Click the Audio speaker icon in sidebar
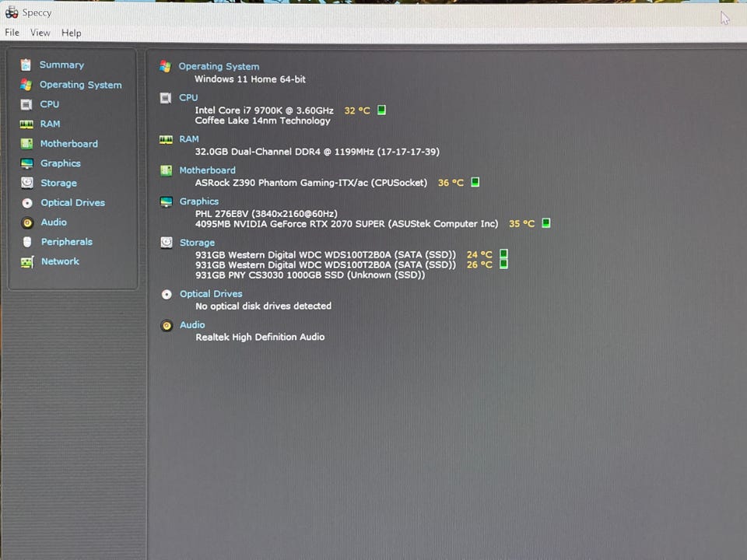Image resolution: width=747 pixels, height=560 pixels. click(x=28, y=222)
